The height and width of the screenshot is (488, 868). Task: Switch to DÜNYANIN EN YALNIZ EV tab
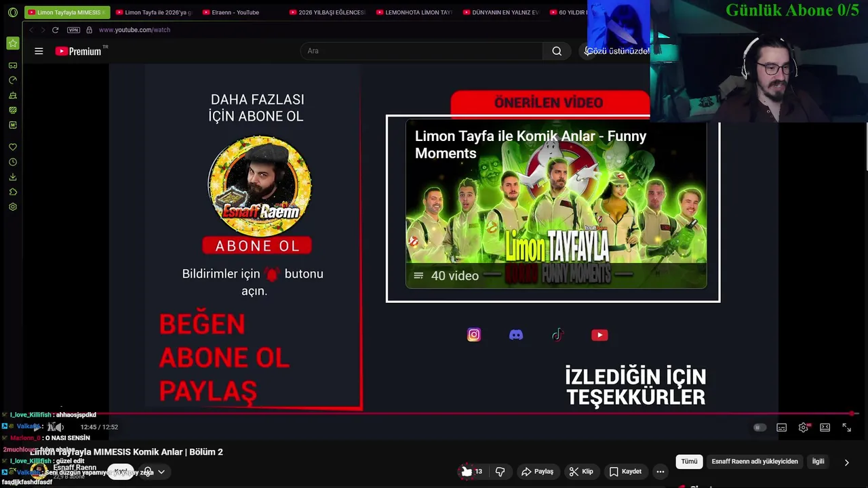[500, 12]
